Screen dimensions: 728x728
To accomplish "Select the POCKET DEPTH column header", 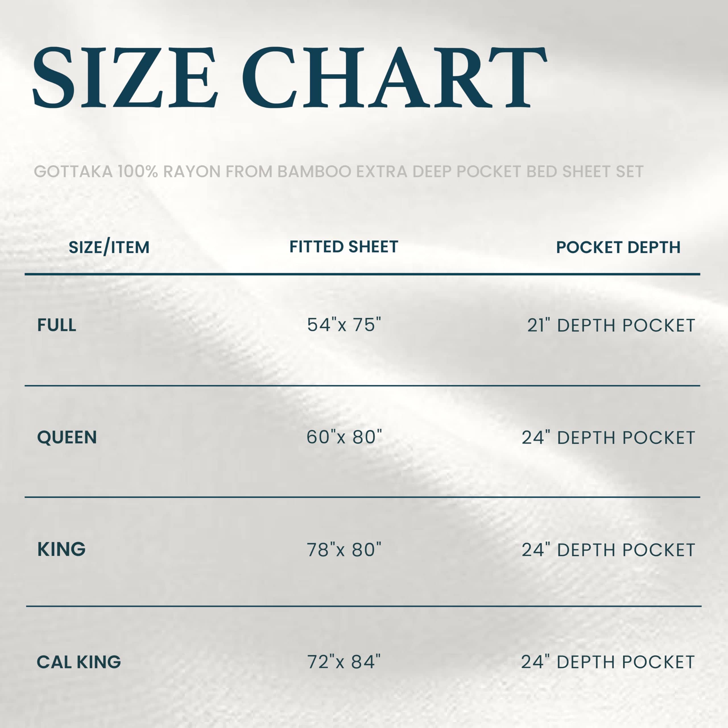I will point(618,248).
